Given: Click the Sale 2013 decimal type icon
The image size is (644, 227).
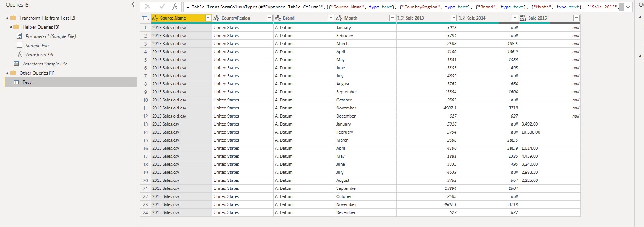Looking at the screenshot, I should [400, 18].
